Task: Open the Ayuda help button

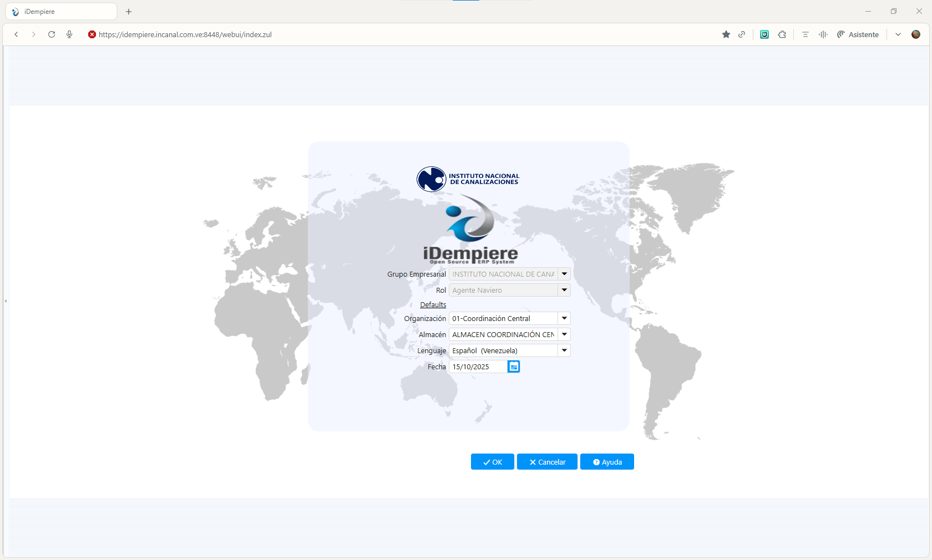Action: (607, 462)
